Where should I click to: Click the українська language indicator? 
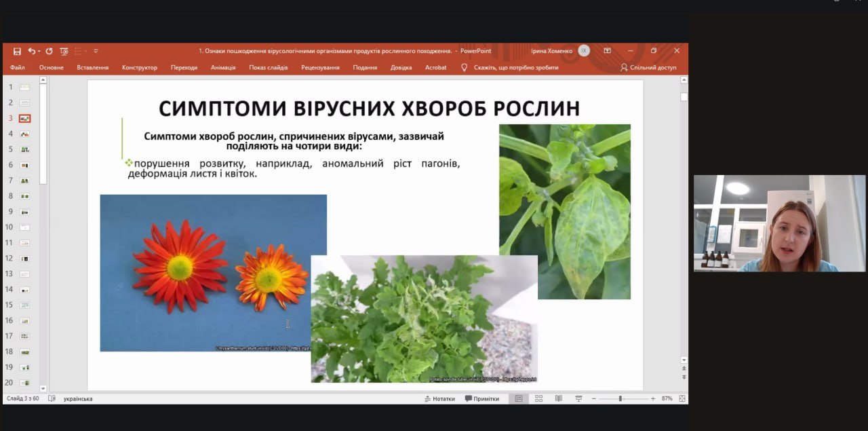(78, 399)
